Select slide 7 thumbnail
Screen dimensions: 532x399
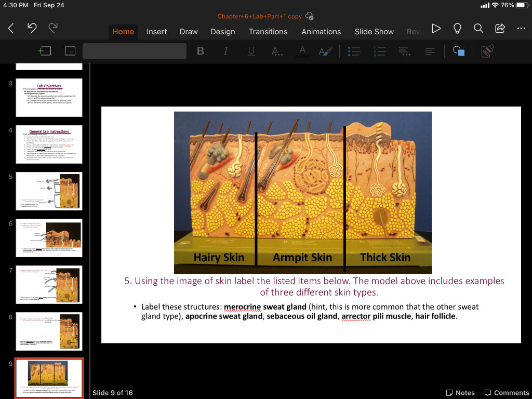(49, 285)
